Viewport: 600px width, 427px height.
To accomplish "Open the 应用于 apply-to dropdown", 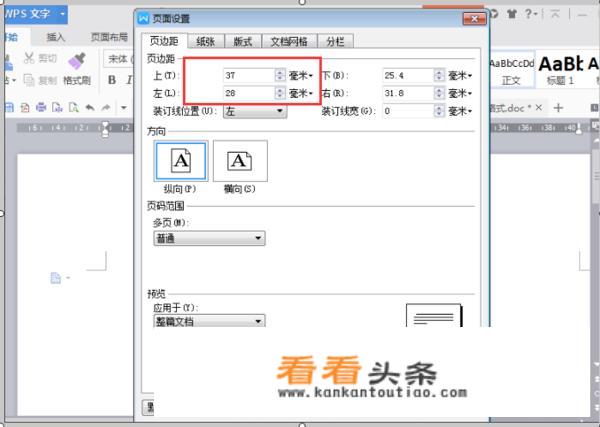I will [x=209, y=321].
